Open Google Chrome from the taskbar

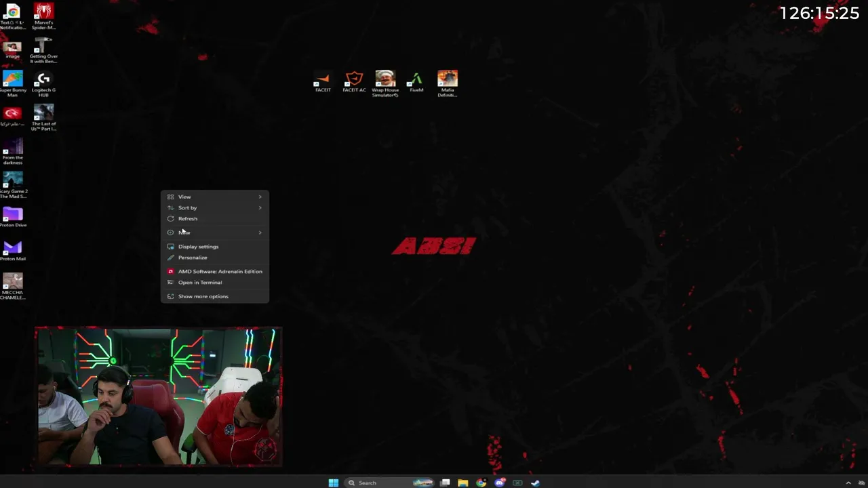coord(481,483)
